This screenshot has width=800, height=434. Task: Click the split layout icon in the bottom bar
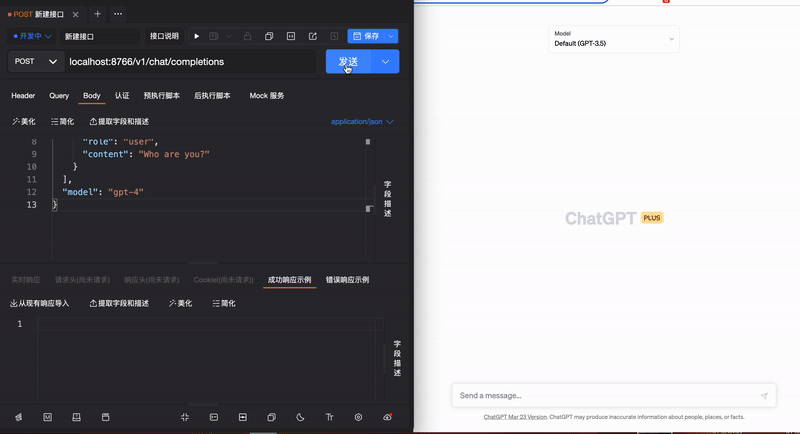pos(243,417)
